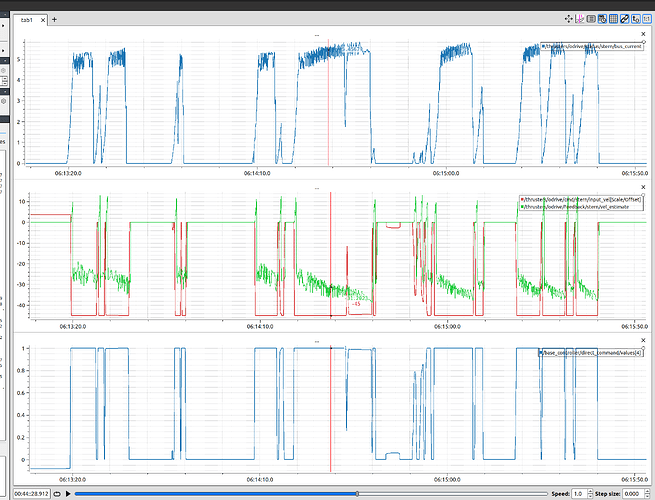Click the zoom-to-fit arrows icon
The image size is (655, 500).
(568, 19)
